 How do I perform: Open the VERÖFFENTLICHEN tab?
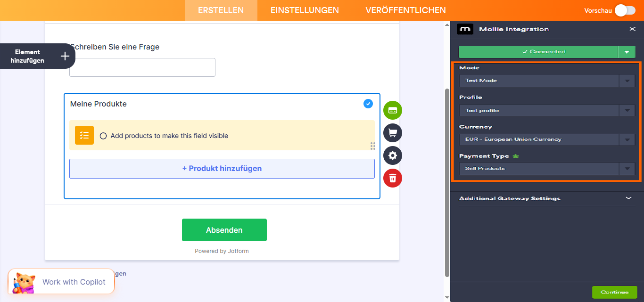point(406,10)
